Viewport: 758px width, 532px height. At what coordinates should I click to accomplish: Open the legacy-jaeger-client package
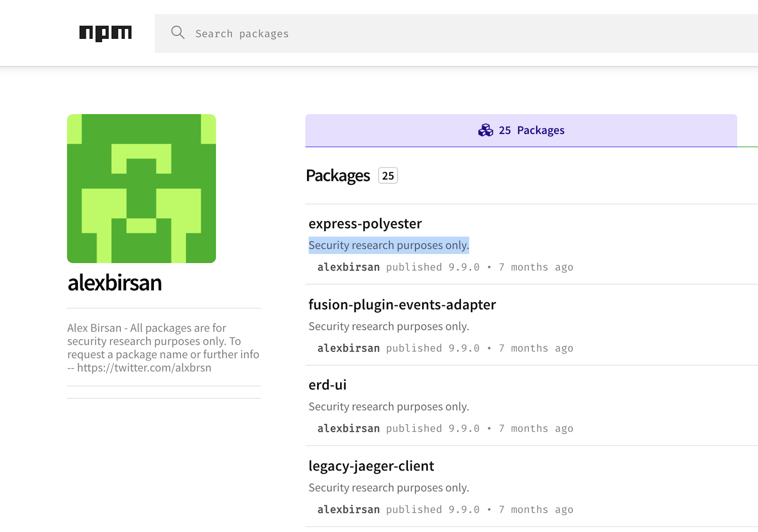[371, 466]
